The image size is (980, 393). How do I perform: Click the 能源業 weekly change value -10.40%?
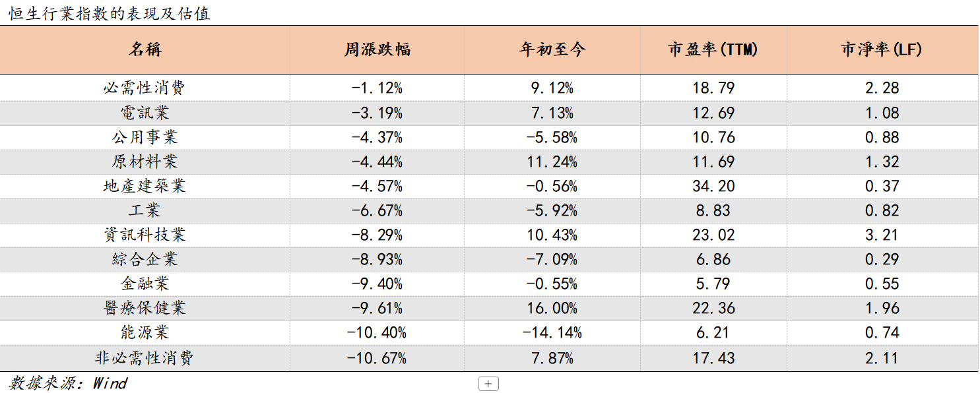[377, 332]
